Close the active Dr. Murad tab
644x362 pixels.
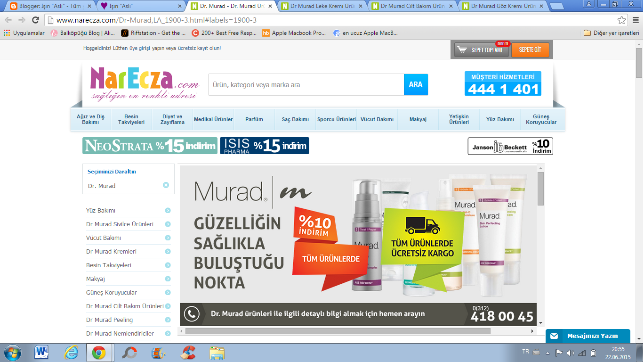(270, 6)
